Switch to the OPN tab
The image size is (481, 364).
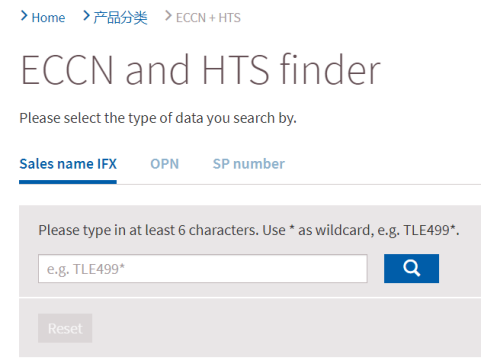click(x=165, y=164)
